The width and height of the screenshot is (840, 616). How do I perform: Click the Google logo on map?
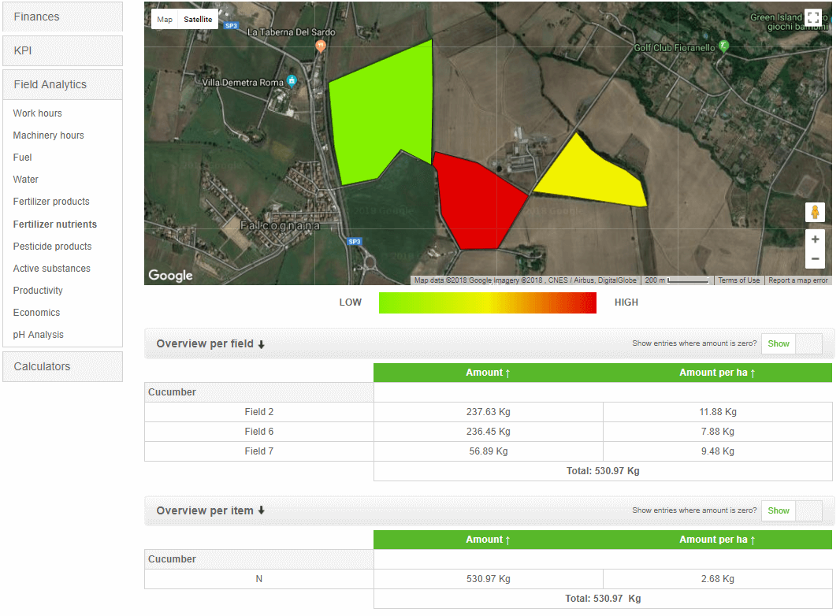170,275
